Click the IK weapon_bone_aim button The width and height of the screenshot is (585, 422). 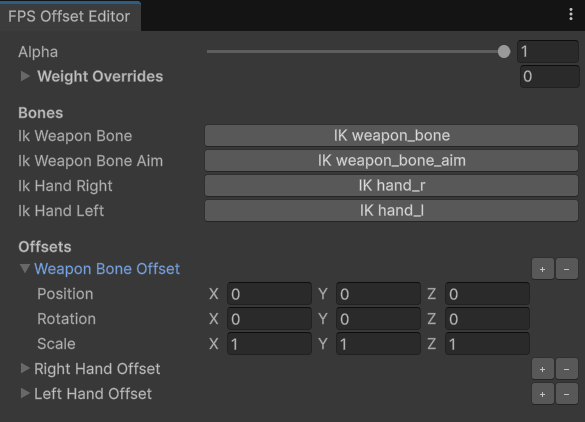tap(391, 160)
